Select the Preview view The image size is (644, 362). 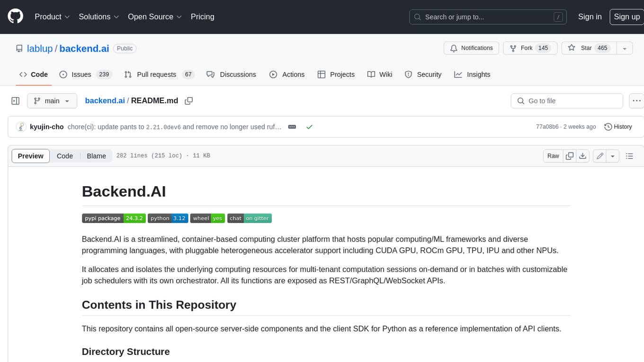click(31, 156)
